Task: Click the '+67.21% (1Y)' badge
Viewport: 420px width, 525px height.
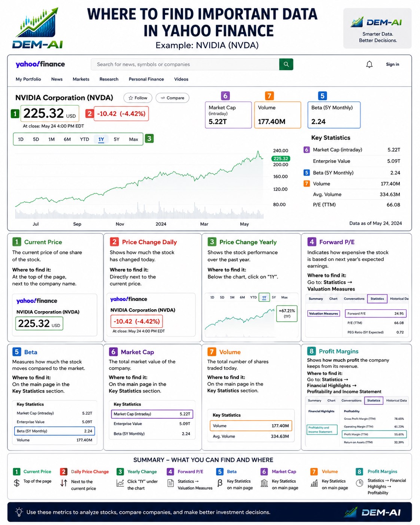Action: [287, 313]
